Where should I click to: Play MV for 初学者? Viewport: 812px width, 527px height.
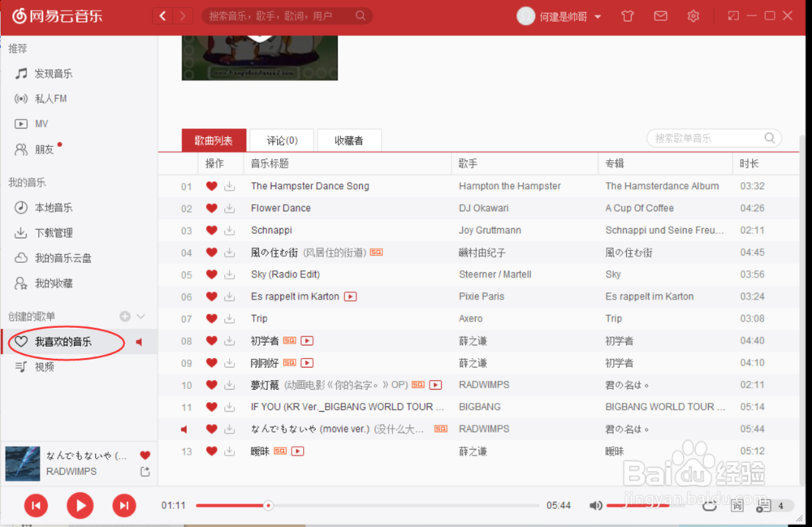tap(307, 340)
